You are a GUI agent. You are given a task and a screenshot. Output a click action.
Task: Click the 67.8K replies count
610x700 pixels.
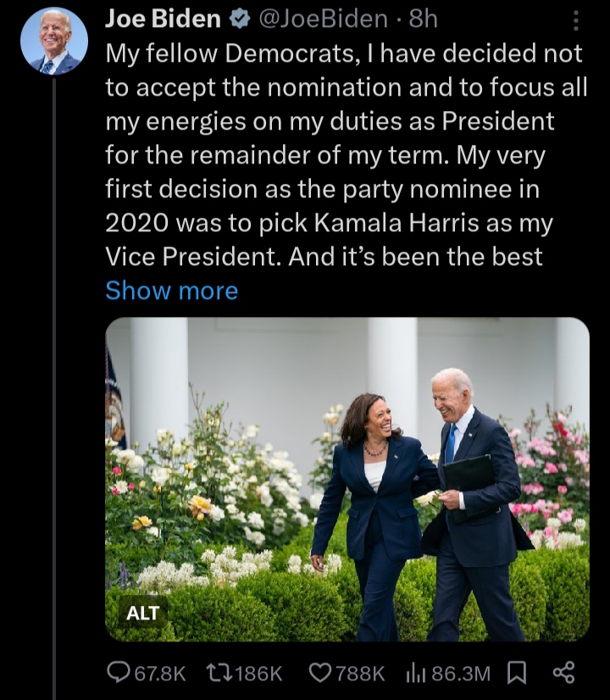coord(159,673)
